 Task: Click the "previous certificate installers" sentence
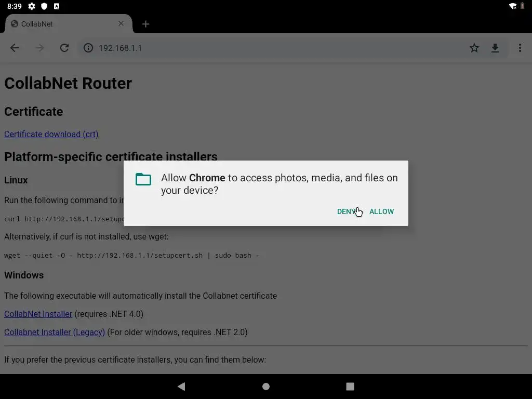coord(135,360)
